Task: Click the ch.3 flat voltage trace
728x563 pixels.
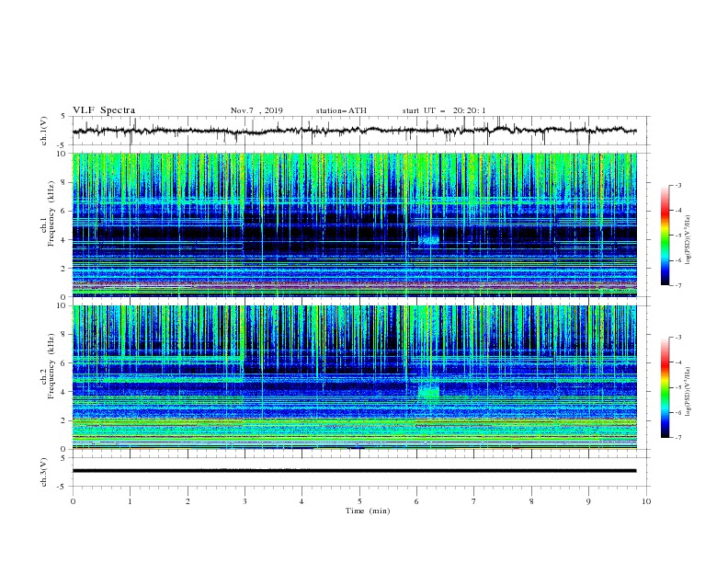Action: [x=354, y=471]
